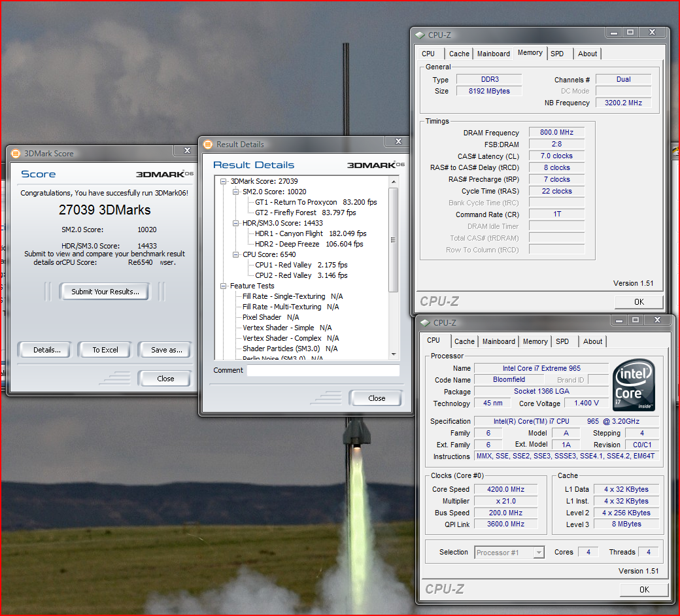Close the Result Details window via X

coord(399,141)
